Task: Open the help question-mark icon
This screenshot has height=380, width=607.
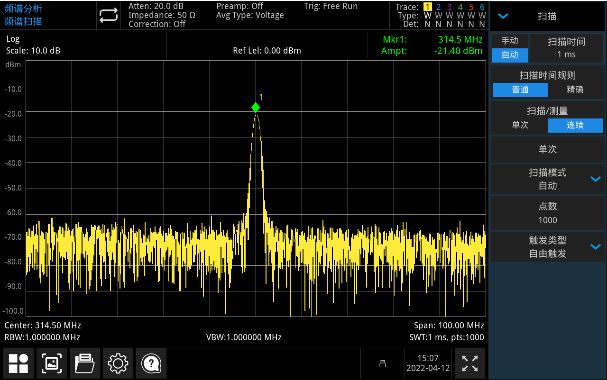Action: 151,363
